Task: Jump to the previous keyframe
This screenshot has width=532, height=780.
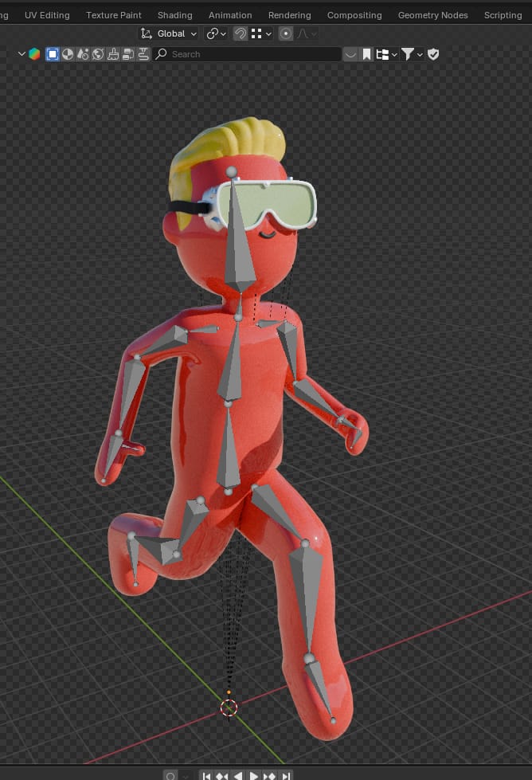Action: coord(221,775)
